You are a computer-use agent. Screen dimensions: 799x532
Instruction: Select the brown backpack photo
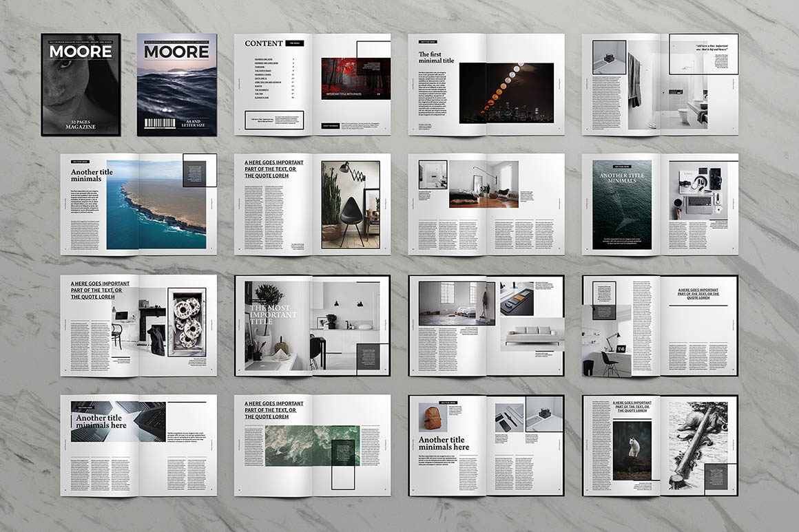pyautogui.click(x=433, y=417)
